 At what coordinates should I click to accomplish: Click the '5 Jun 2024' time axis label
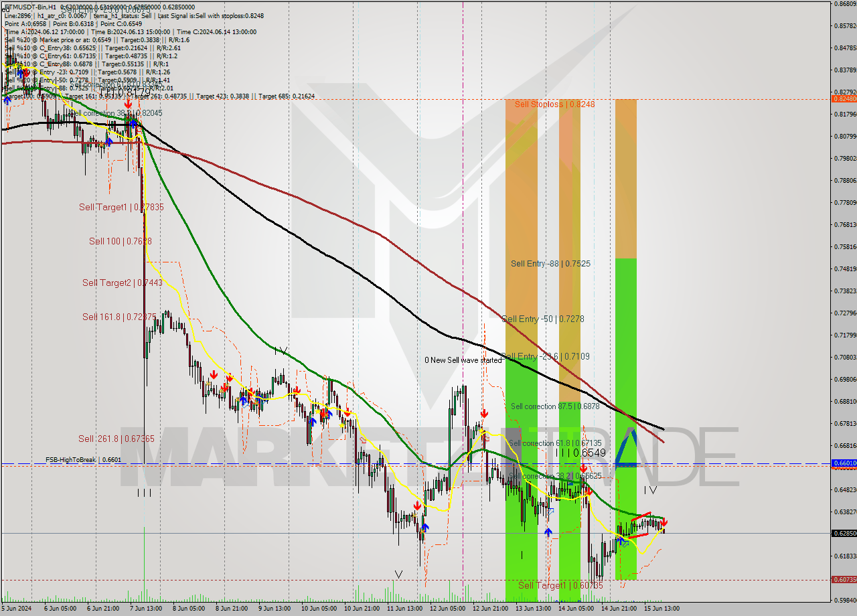17,609
